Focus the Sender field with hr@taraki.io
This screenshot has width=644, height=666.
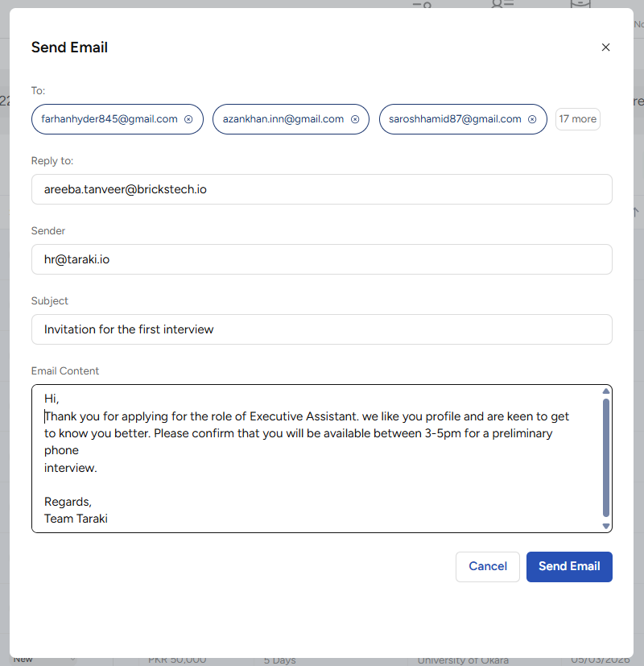click(x=321, y=259)
